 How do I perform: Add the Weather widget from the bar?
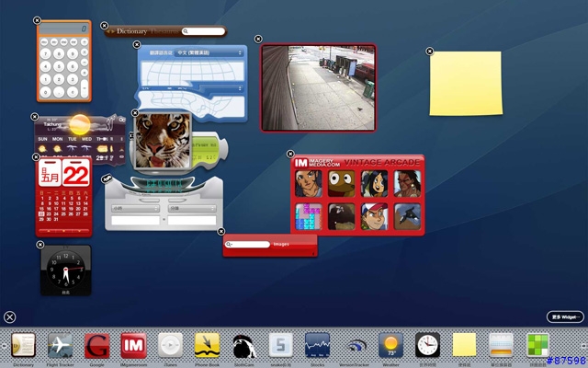click(390, 345)
